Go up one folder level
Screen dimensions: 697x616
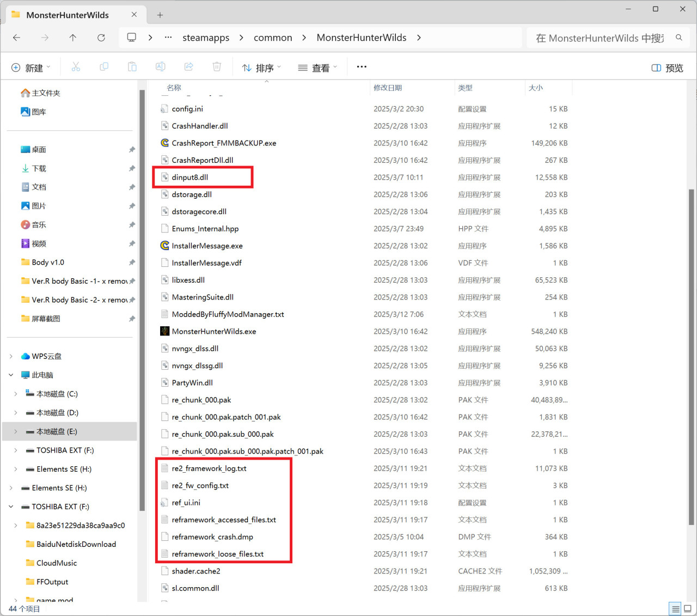tap(72, 38)
